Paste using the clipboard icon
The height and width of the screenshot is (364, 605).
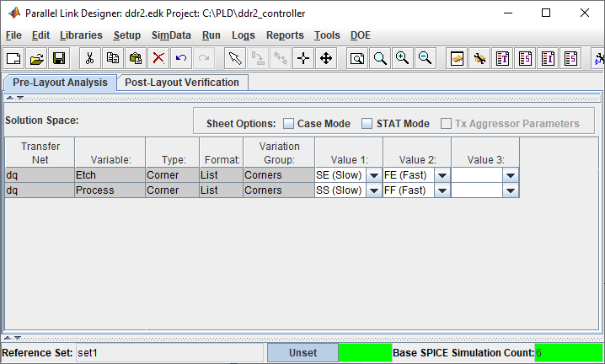point(136,58)
